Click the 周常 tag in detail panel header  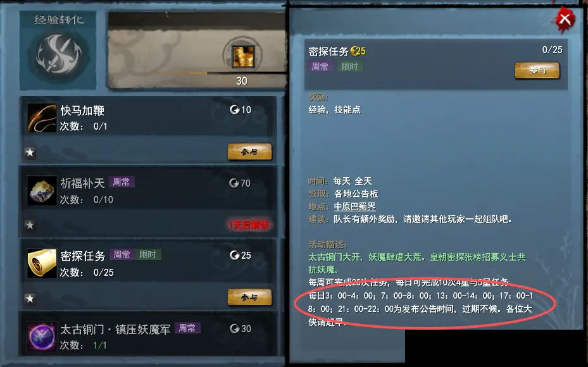[320, 66]
